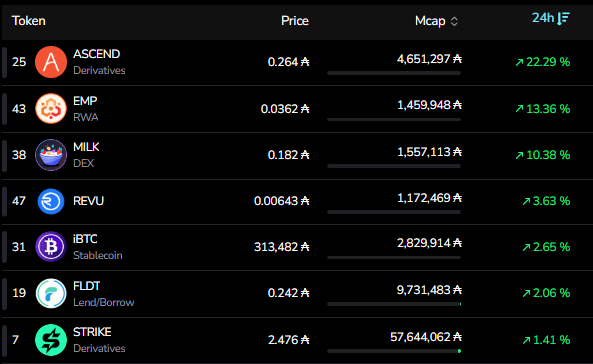593x364 pixels.
Task: Click the Token column header
Action: click(29, 21)
